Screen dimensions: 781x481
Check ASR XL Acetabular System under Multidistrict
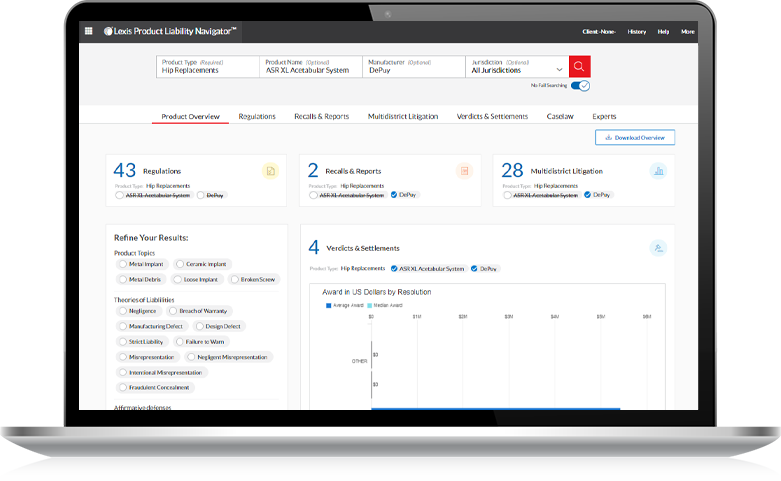[507, 195]
